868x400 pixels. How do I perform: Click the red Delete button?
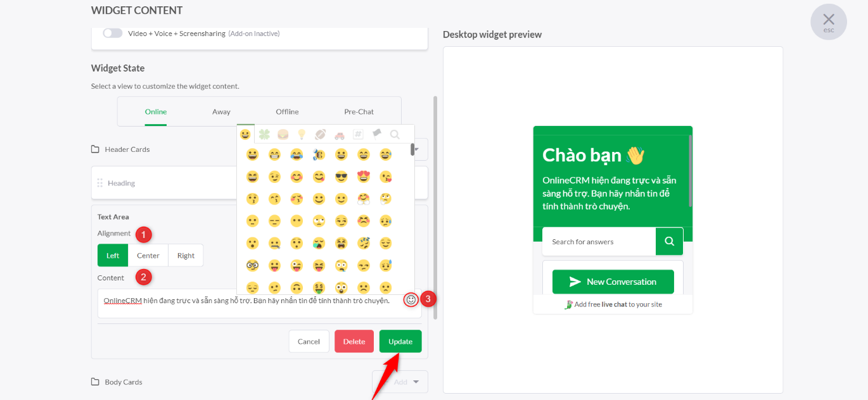coord(354,341)
